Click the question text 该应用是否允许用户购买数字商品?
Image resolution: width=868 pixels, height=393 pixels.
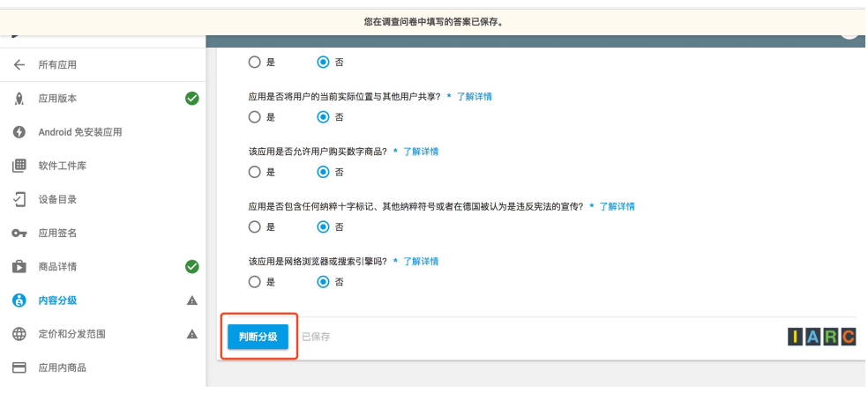coord(318,151)
